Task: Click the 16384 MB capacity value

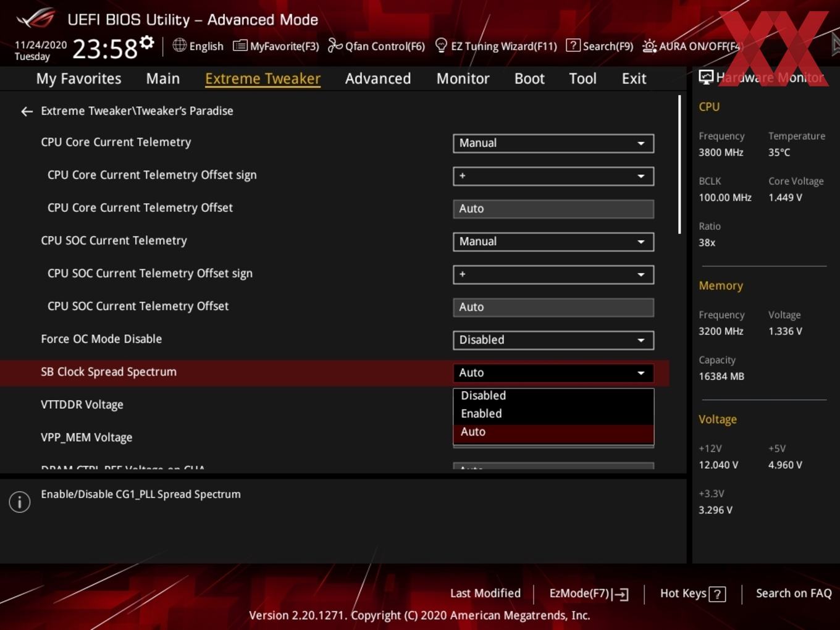Action: tap(721, 376)
